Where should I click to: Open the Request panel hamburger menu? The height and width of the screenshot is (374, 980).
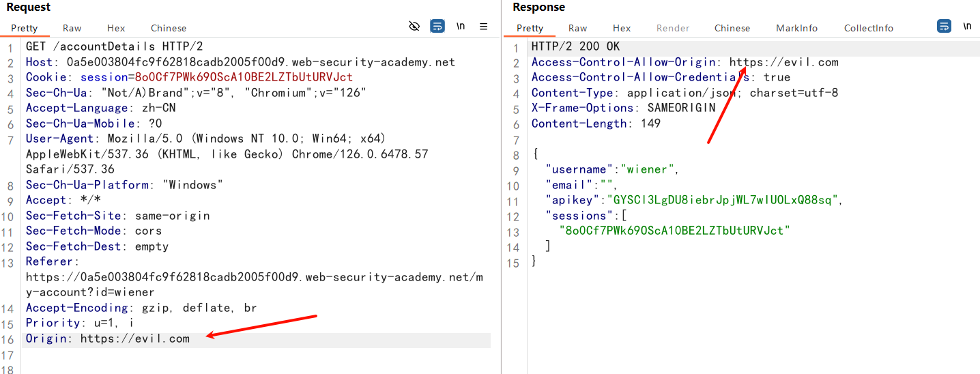click(483, 27)
